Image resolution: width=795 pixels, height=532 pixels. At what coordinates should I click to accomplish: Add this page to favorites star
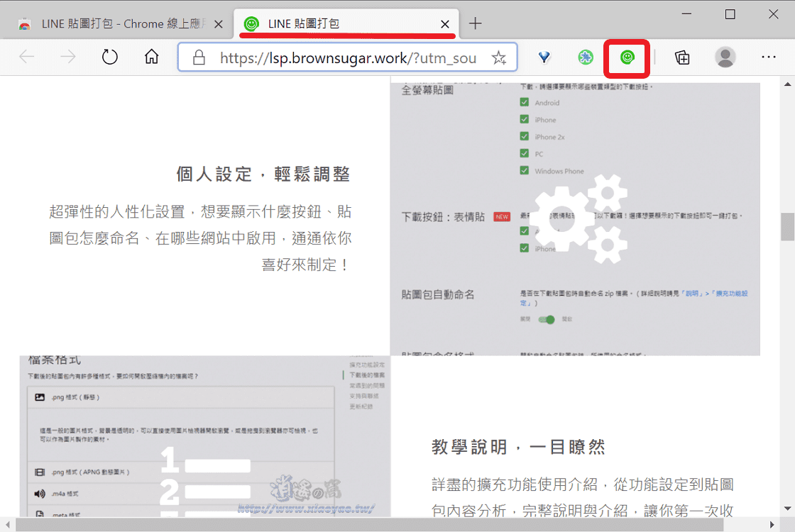499,57
